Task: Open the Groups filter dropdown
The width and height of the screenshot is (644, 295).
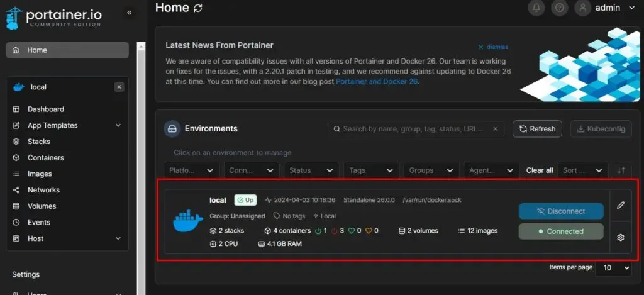Action: 431,170
